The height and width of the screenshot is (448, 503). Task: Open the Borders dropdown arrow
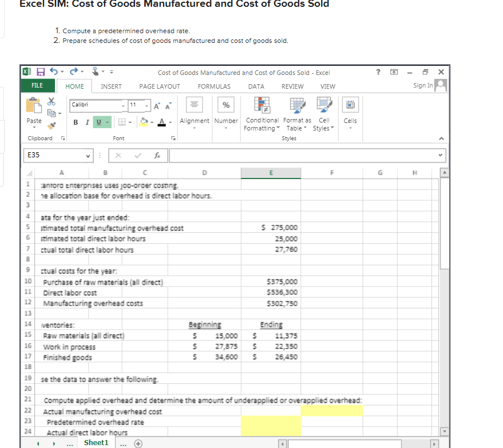click(x=130, y=122)
